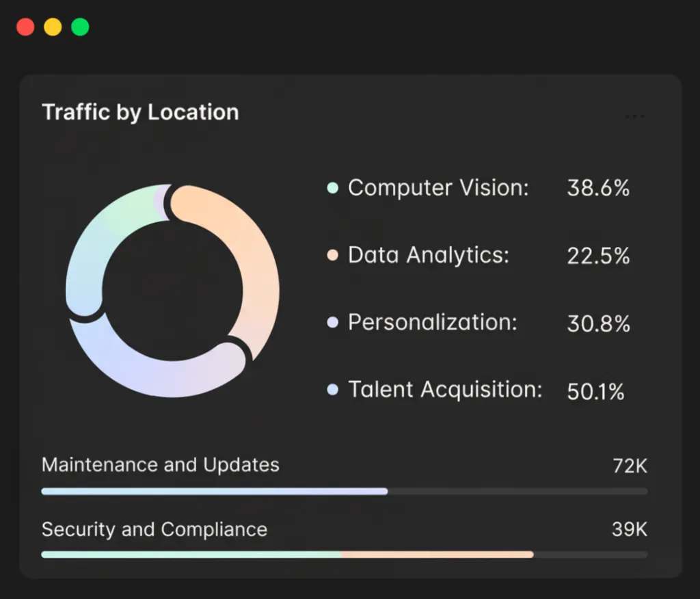Click the Talent Acquisition legend dot
Viewport: 700px width, 599px height.
tap(333, 390)
